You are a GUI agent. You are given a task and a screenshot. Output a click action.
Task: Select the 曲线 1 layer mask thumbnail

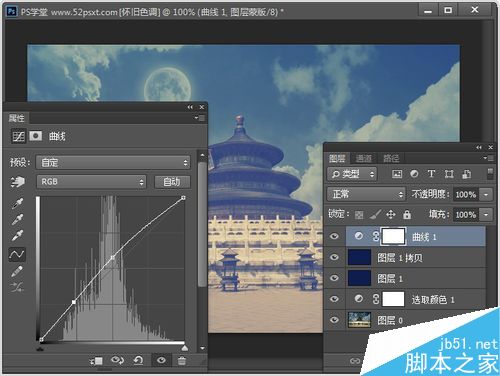point(394,236)
